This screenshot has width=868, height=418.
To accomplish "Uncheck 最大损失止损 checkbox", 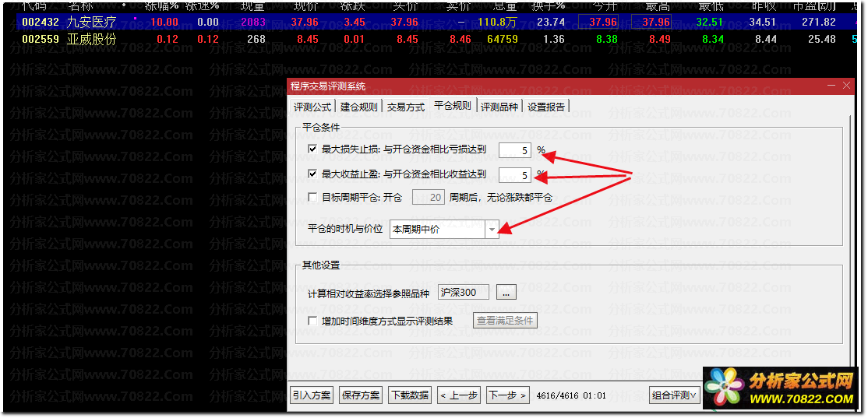I will click(312, 149).
